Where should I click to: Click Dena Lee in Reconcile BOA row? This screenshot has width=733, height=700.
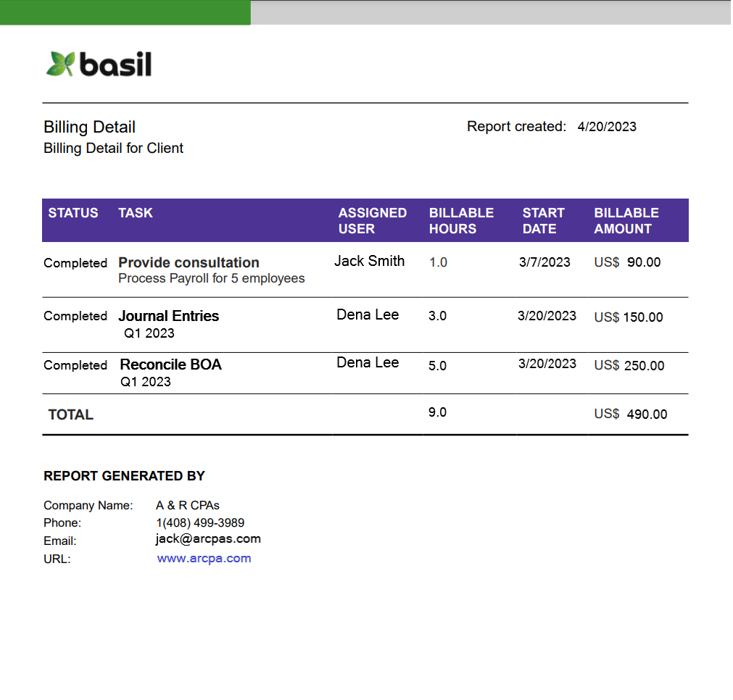[x=368, y=362]
